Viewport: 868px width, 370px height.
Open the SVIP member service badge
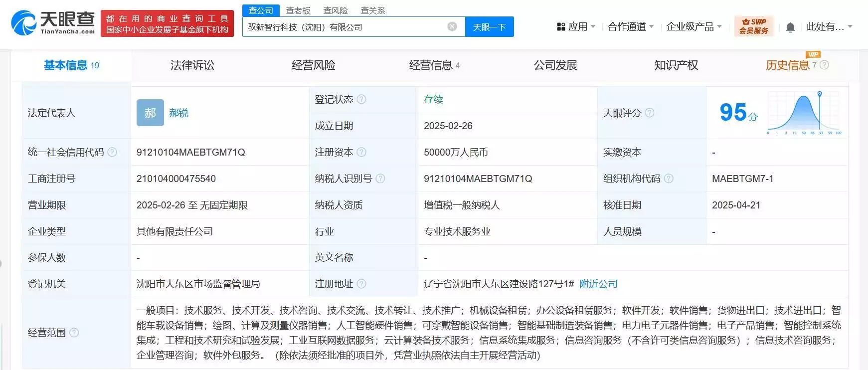tap(754, 26)
